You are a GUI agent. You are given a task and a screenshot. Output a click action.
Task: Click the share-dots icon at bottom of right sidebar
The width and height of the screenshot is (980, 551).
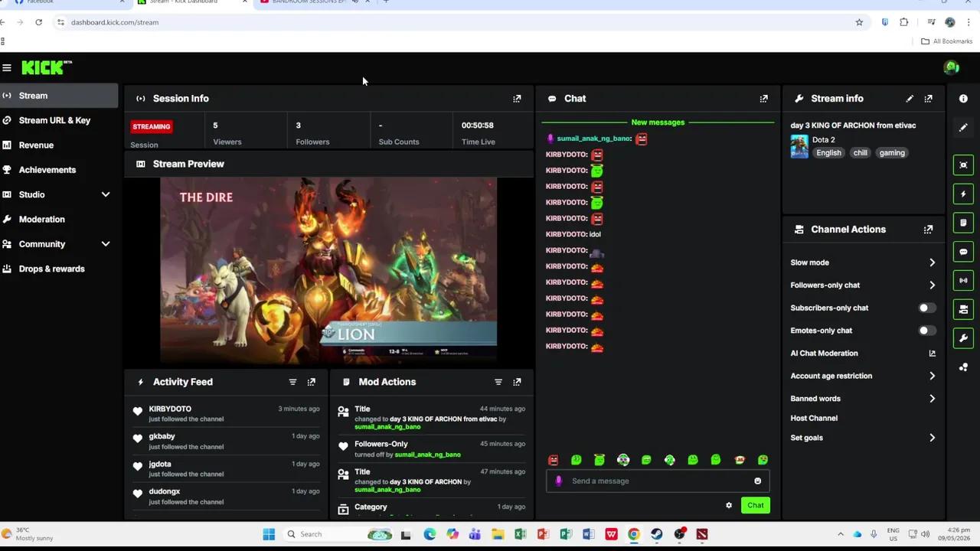pos(963,367)
